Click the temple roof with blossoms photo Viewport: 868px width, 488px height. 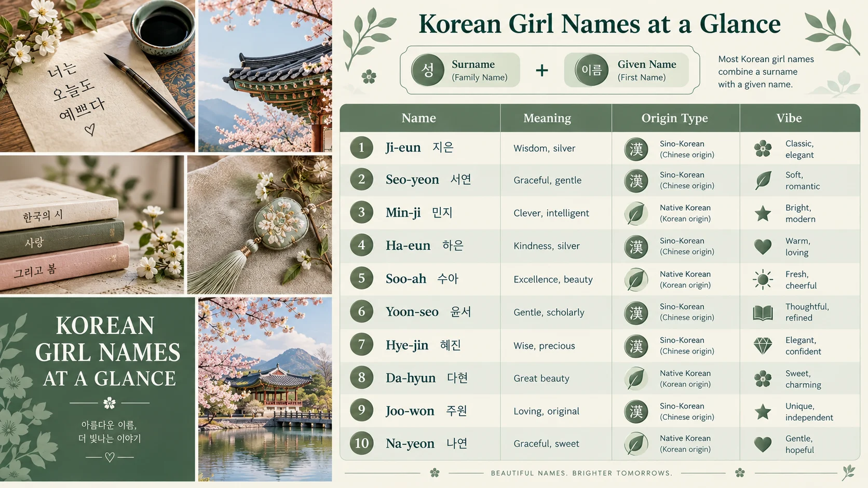[x=265, y=76]
